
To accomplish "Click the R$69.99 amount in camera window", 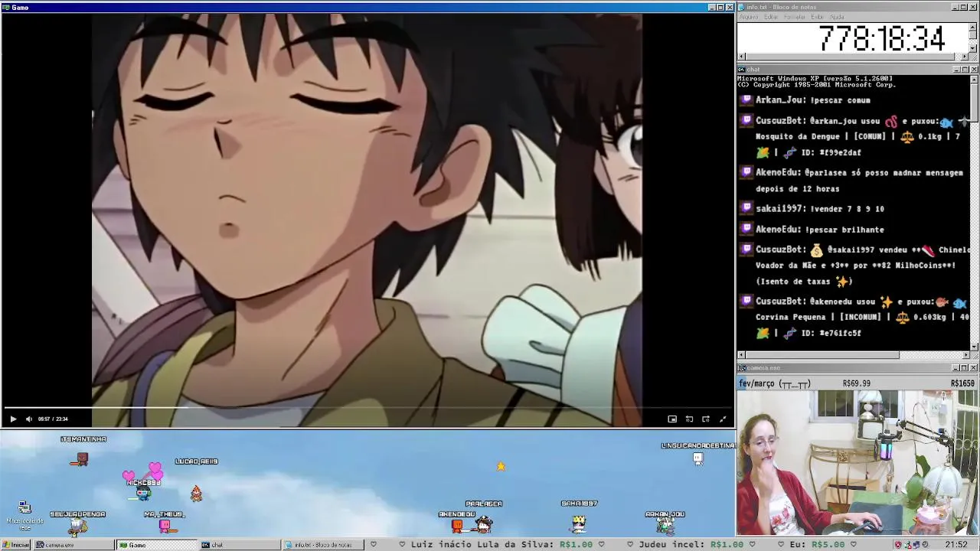I will [856, 383].
